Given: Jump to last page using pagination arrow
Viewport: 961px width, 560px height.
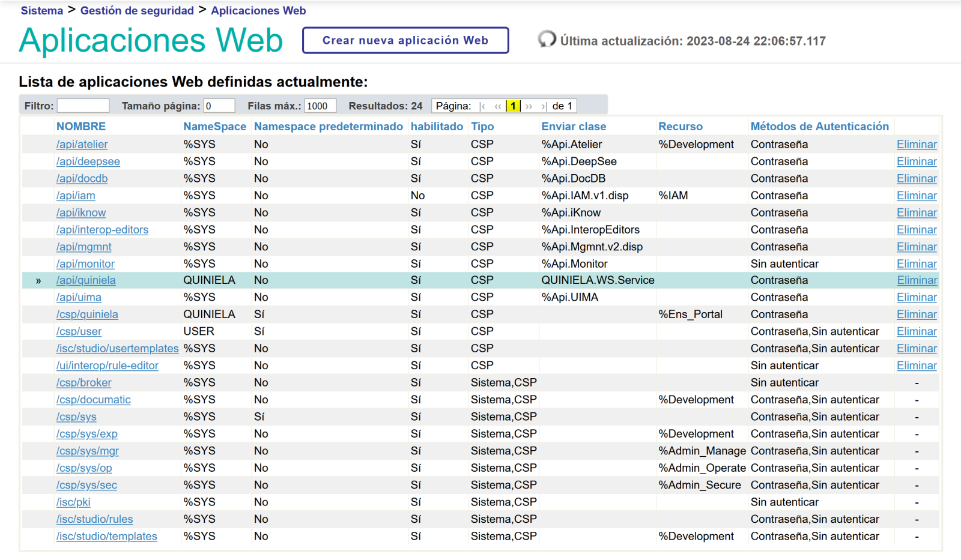Looking at the screenshot, I should (x=544, y=106).
